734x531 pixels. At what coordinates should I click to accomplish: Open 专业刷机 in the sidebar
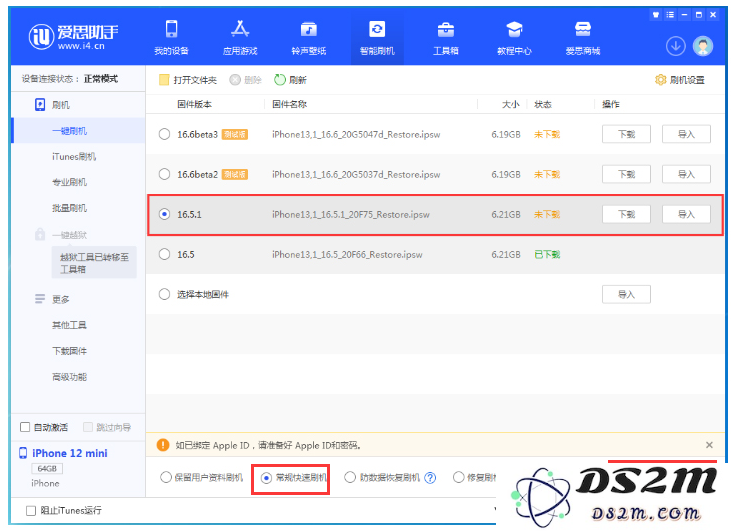(69, 182)
